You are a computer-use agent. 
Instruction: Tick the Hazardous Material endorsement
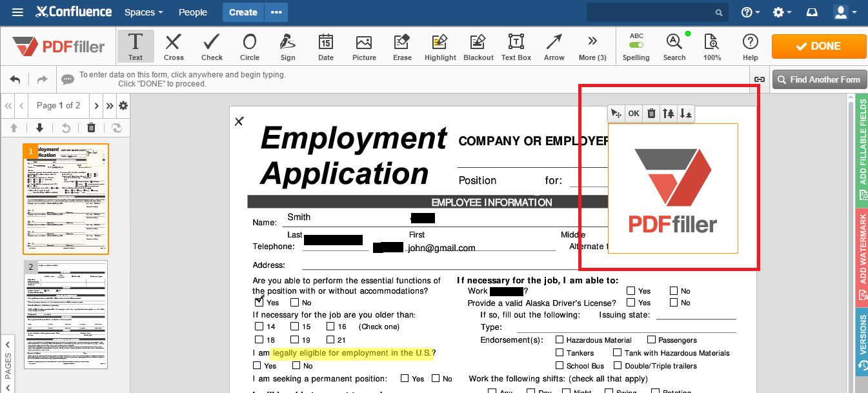coord(560,339)
